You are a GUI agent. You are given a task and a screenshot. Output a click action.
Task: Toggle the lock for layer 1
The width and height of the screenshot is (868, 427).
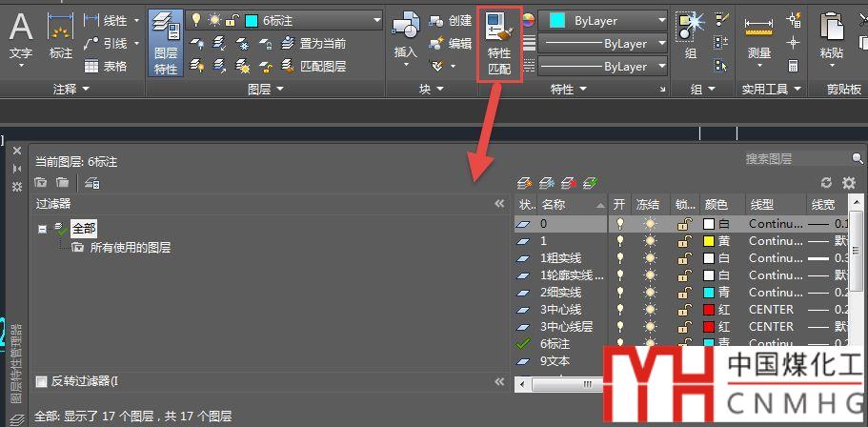point(684,241)
